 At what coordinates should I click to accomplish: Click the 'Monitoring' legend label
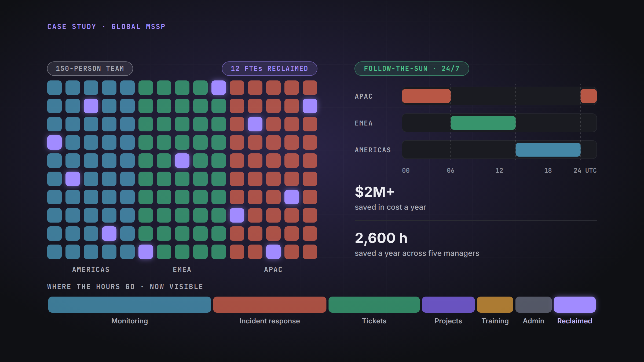[x=130, y=321]
